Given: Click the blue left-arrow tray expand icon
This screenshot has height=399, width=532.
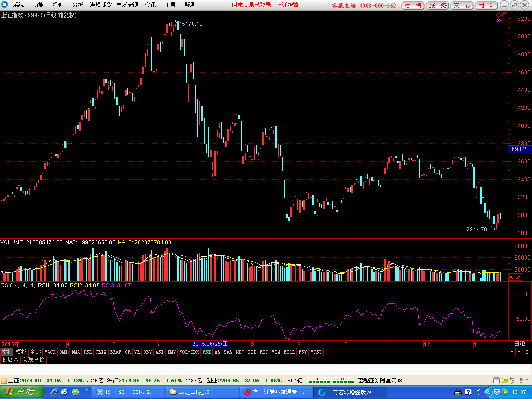Looking at the screenshot, I should point(488,392).
